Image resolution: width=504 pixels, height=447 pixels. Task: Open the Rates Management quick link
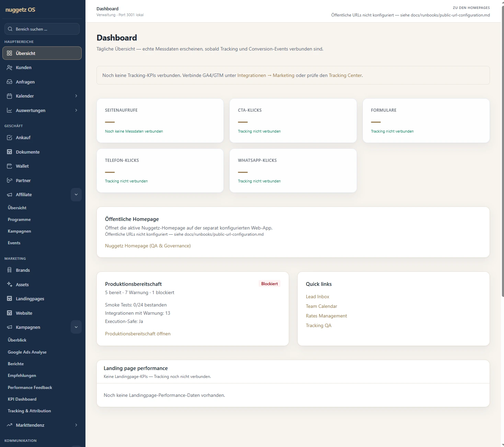326,316
